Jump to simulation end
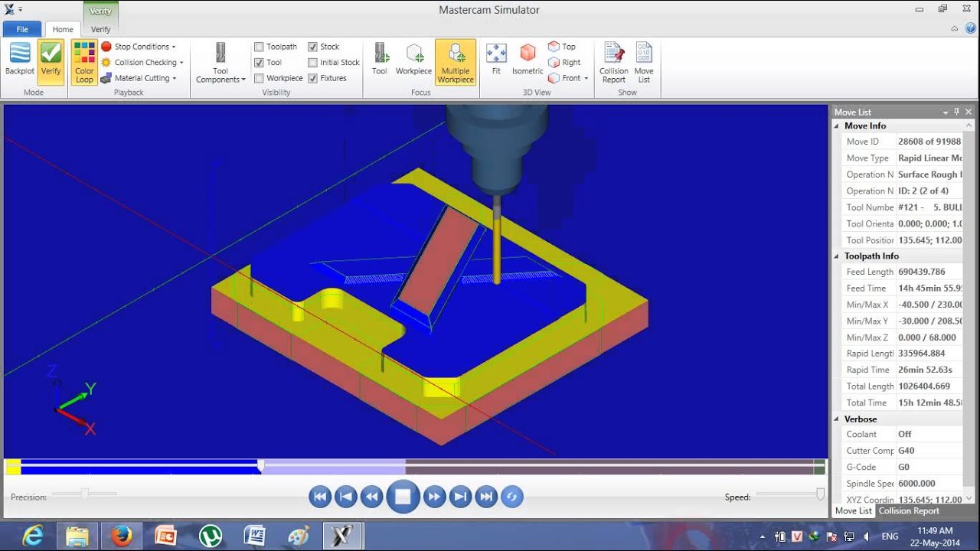 coord(486,497)
